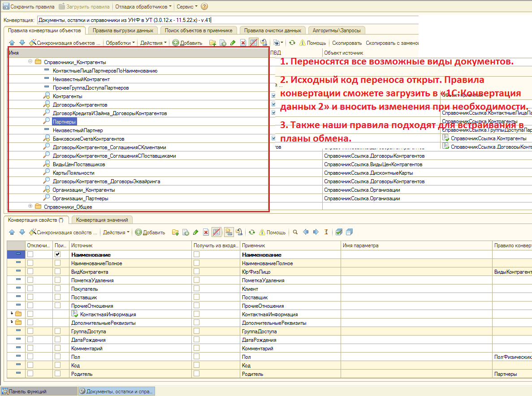The height and width of the screenshot is (396, 532).
Task: Tick Отключить checkbox for Покупатель row
Action: pos(30,288)
